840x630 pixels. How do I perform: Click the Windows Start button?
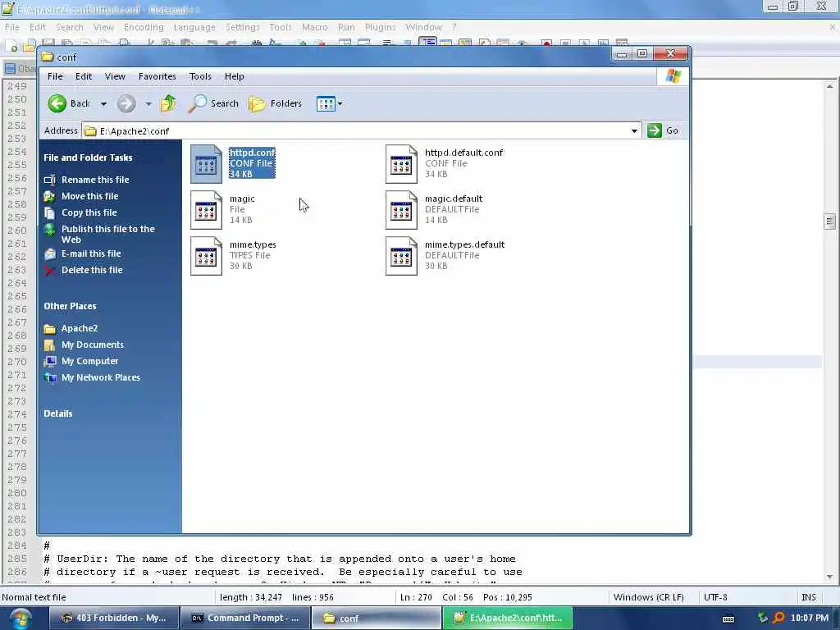(x=20, y=619)
